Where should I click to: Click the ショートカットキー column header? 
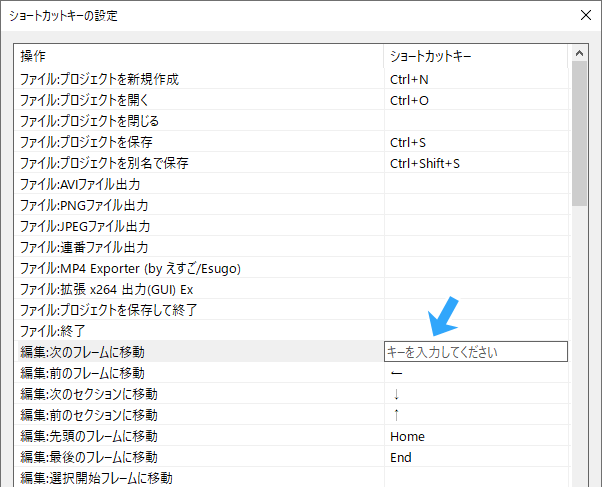(477, 56)
